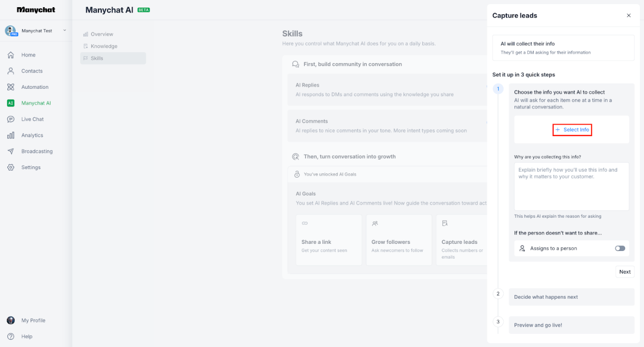Click the explanation text area
The height and width of the screenshot is (347, 644).
coord(571,187)
